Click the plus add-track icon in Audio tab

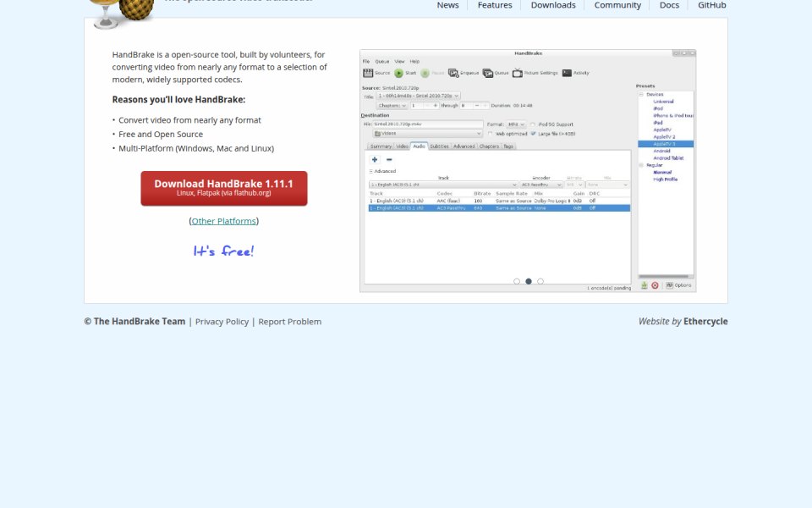click(375, 160)
